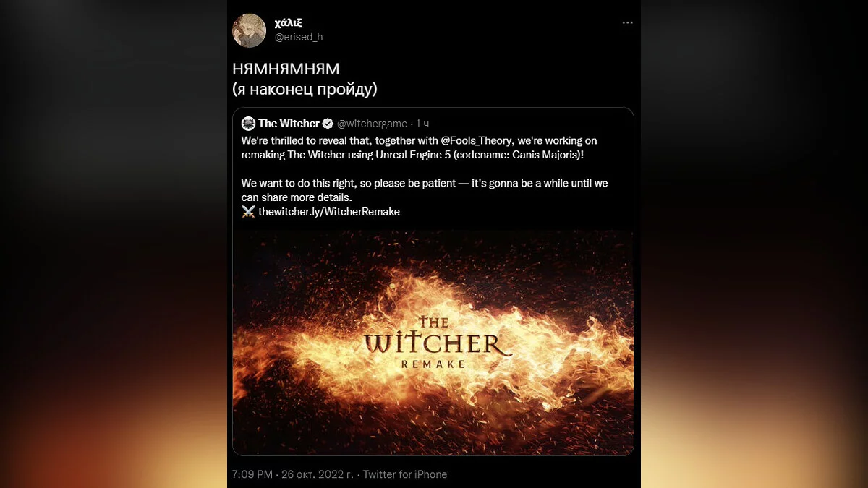
Task: Click the verified badge next to The Witcher
Action: point(328,124)
